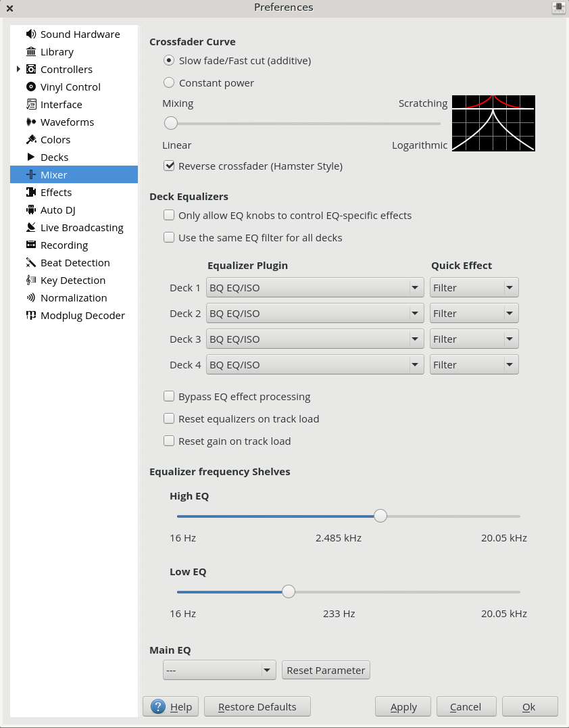Image resolution: width=569 pixels, height=728 pixels.
Task: Click the Live Broadcasting antenna icon
Action: click(x=30, y=228)
